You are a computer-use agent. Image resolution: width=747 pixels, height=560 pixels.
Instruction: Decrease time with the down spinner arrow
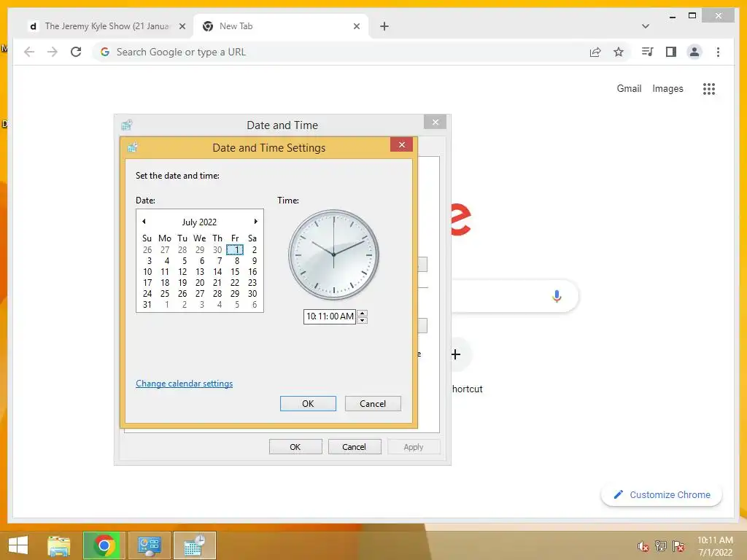point(362,320)
